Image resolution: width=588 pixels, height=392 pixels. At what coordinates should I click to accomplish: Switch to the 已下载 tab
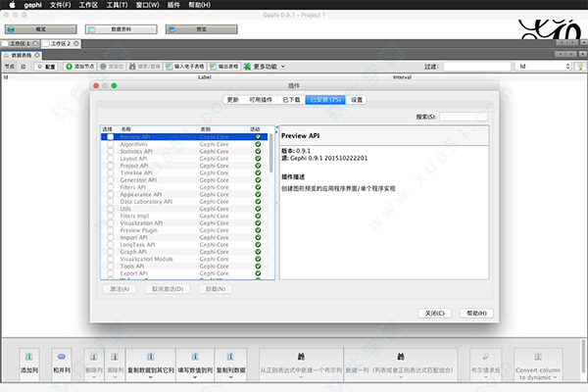pyautogui.click(x=291, y=100)
